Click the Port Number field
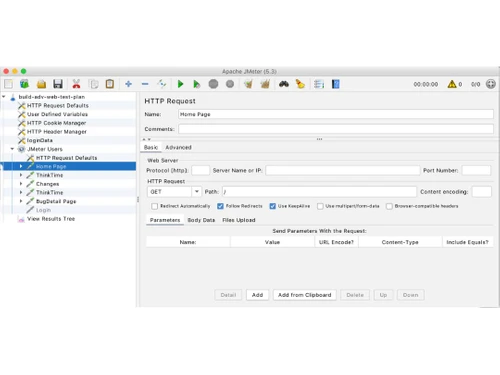Screen dimensions: 500x375 [476, 170]
